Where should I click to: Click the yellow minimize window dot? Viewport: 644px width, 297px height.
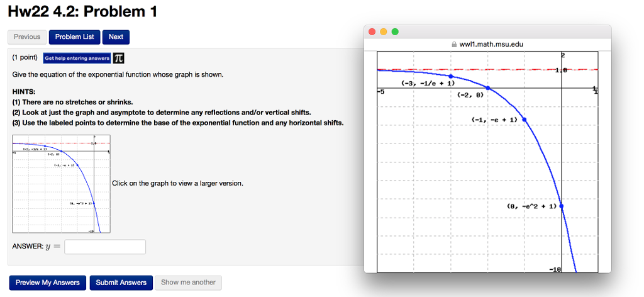[383, 32]
